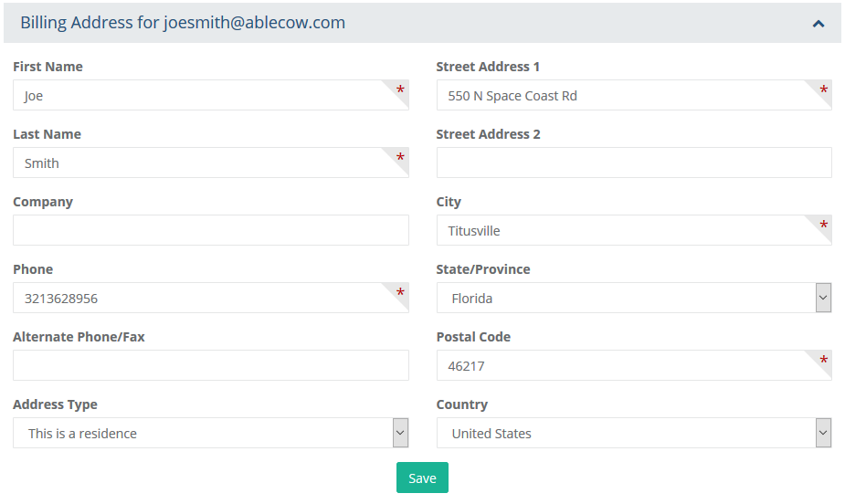This screenshot has height=504, width=845.
Task: Click the required asterisk on Phone field
Action: [400, 292]
